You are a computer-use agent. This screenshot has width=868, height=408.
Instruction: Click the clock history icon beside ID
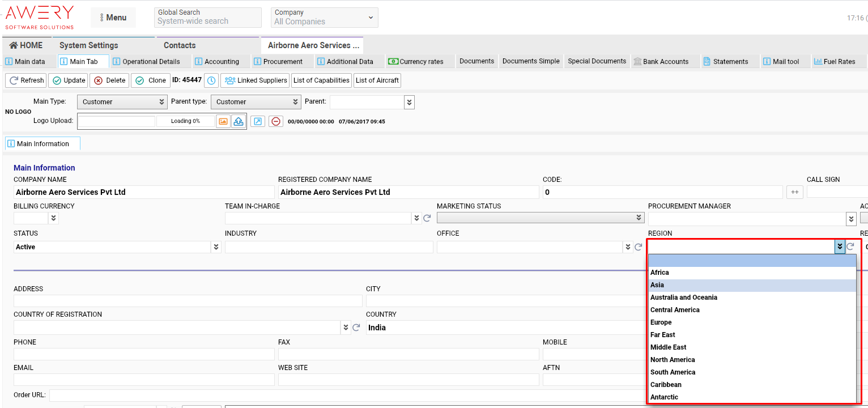pyautogui.click(x=211, y=80)
